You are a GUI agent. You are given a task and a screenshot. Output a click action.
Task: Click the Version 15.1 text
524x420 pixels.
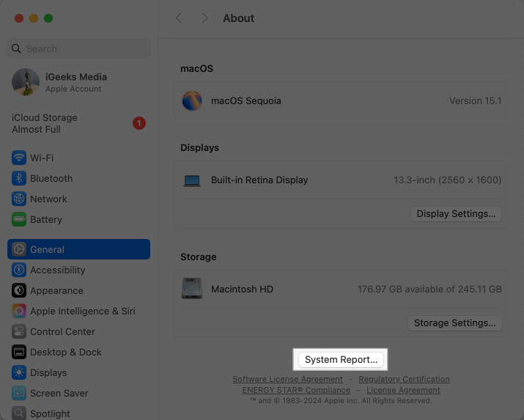tap(475, 101)
